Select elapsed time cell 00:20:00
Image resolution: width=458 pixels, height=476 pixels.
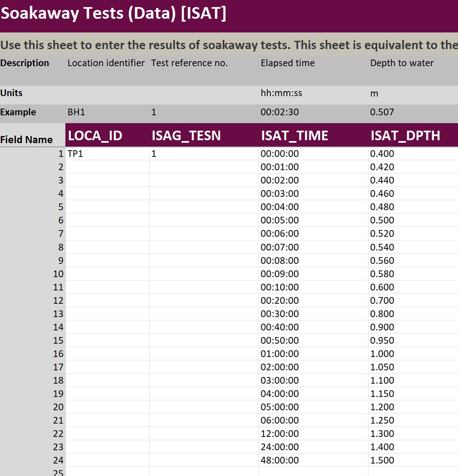tap(314, 300)
